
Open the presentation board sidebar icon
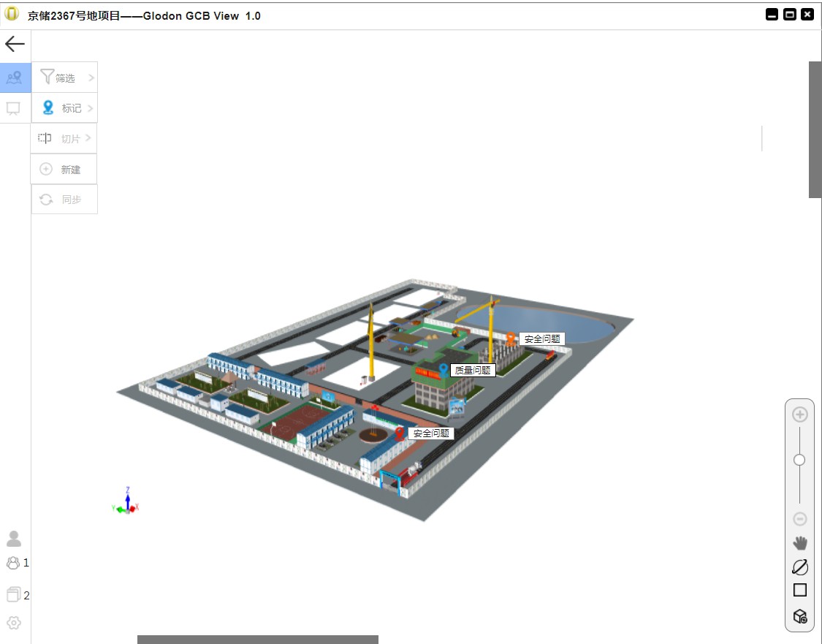(13, 109)
